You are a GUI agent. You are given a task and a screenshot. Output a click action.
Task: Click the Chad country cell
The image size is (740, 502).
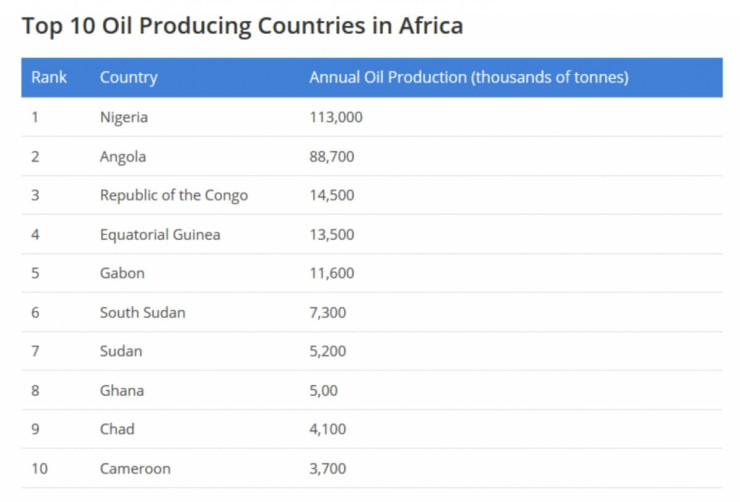117,429
